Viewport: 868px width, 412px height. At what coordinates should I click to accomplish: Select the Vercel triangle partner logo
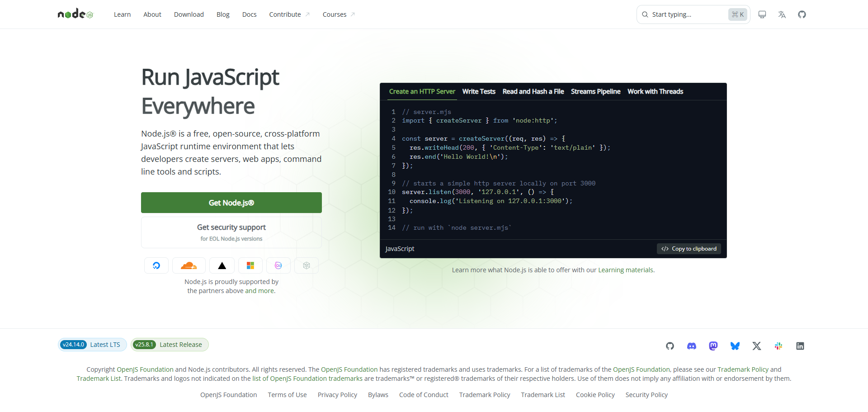point(222,265)
